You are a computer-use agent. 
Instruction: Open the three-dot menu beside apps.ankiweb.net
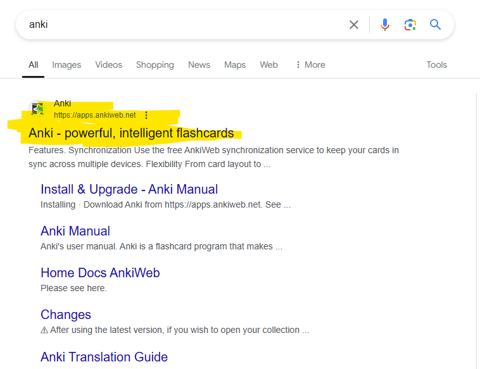click(x=146, y=115)
